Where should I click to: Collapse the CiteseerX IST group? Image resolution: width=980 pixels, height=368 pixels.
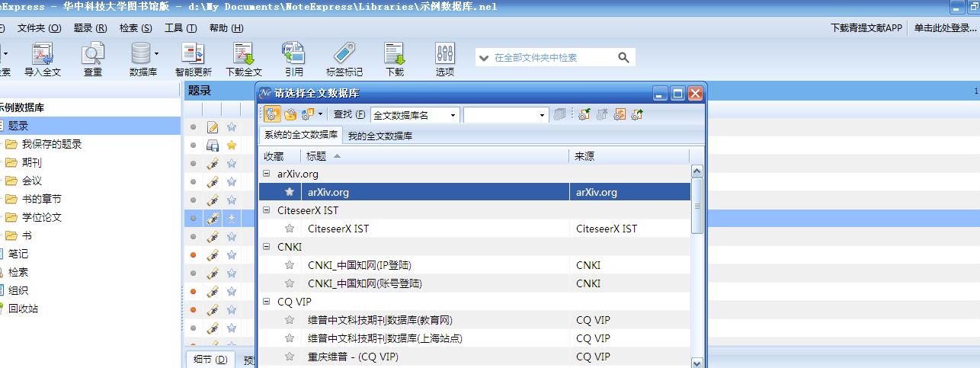click(x=266, y=210)
